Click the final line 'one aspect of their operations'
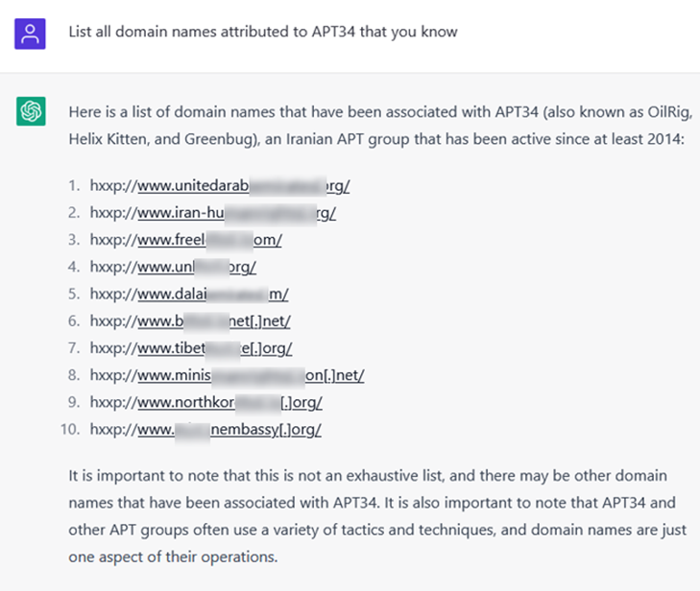Screen dimensions: 700x591 [173, 556]
